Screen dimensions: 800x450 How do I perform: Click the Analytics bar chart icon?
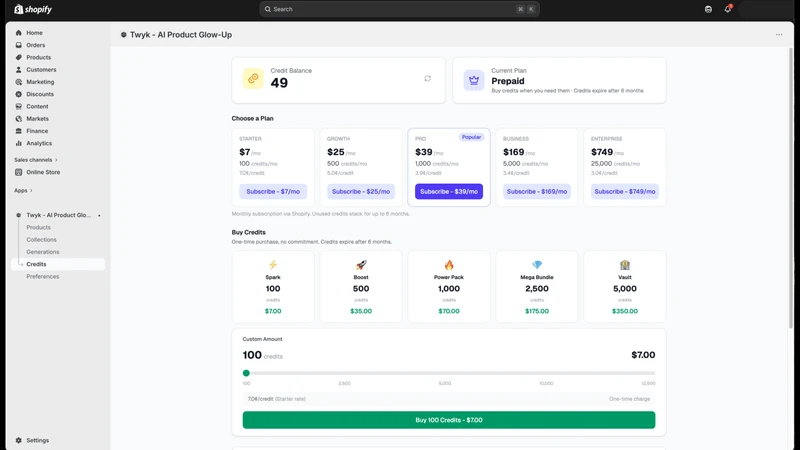19,143
